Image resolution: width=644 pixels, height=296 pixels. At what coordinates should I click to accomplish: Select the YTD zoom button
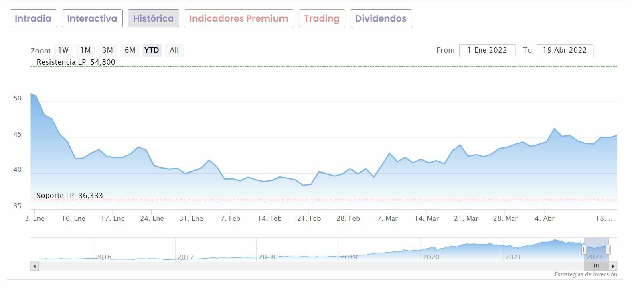pos(152,50)
